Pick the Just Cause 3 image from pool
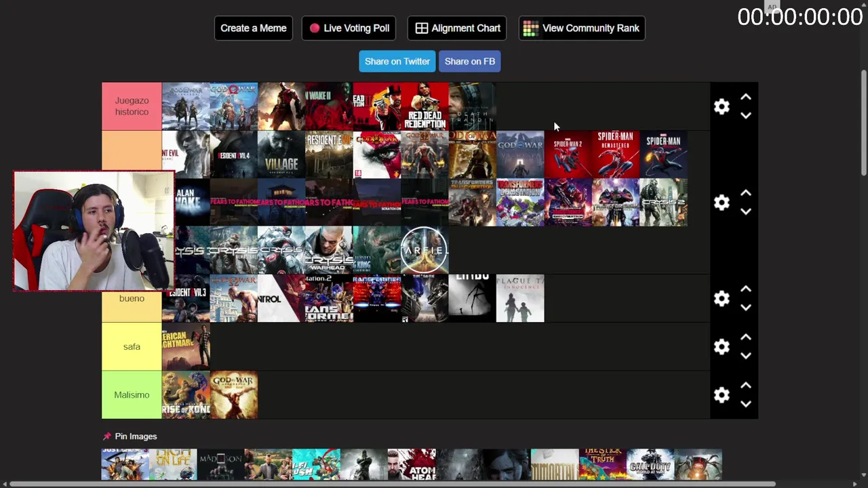Viewport: 868px width, 488px height. (125, 464)
